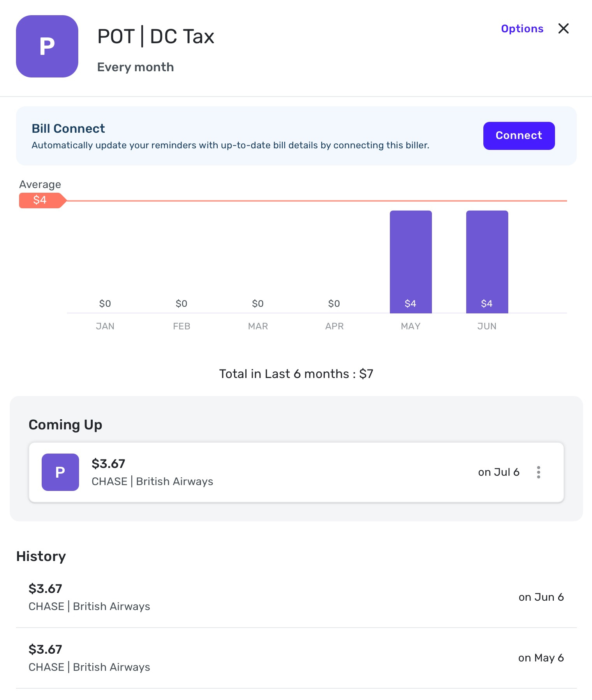This screenshot has width=592, height=700.
Task: Open the Options menu
Action: point(522,29)
